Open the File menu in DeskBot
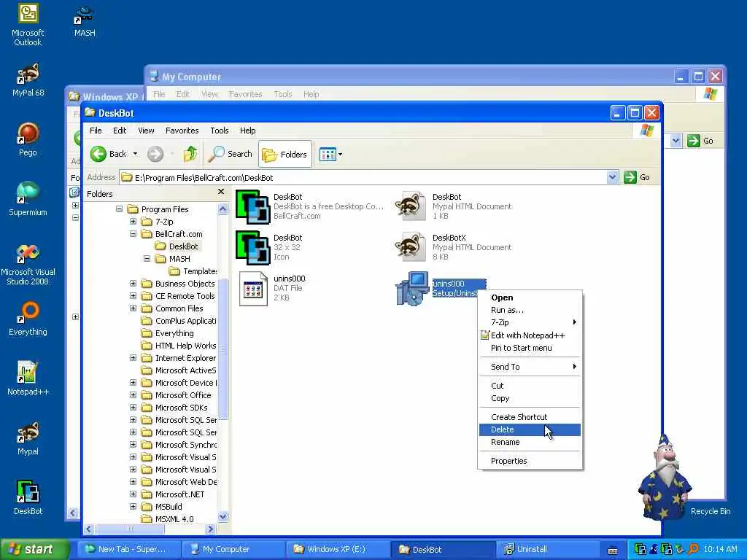The width and height of the screenshot is (747, 560). 96,131
